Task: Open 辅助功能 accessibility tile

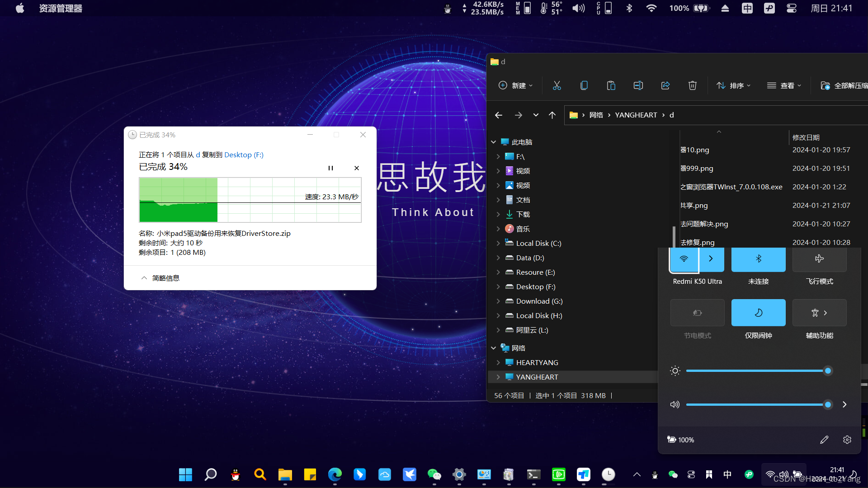Action: (x=819, y=313)
